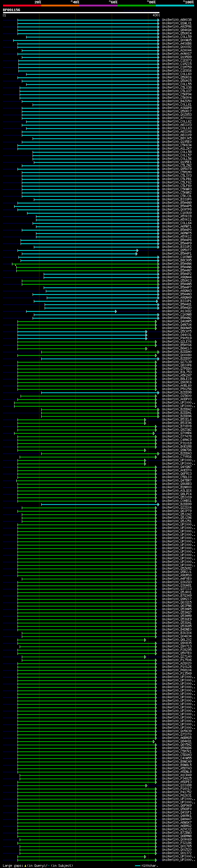Select hit label UniRef100_Q5CHT5

(177, 332)
